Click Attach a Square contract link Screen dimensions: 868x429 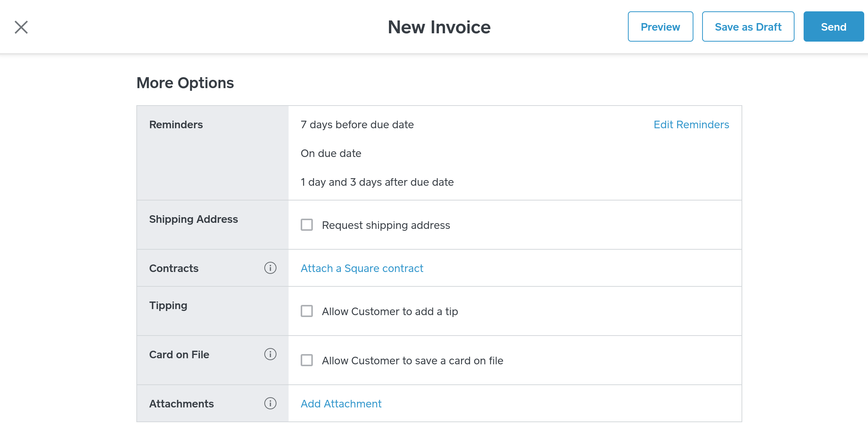pyautogui.click(x=362, y=269)
